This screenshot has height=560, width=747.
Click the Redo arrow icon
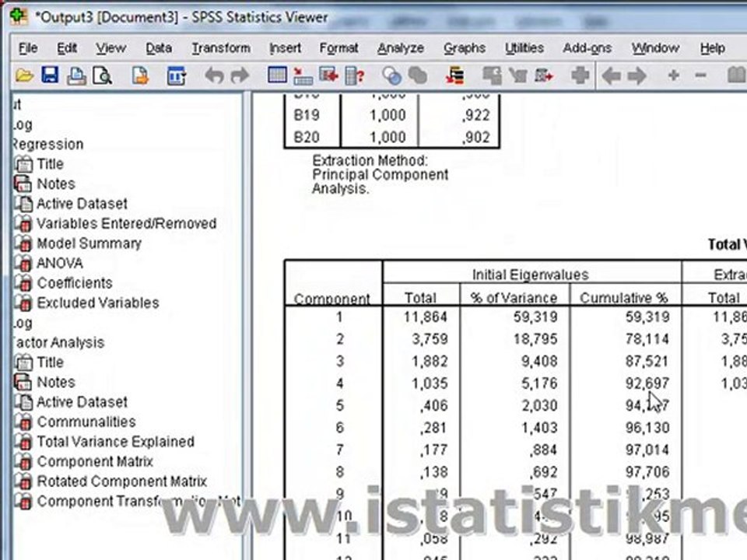coord(240,75)
